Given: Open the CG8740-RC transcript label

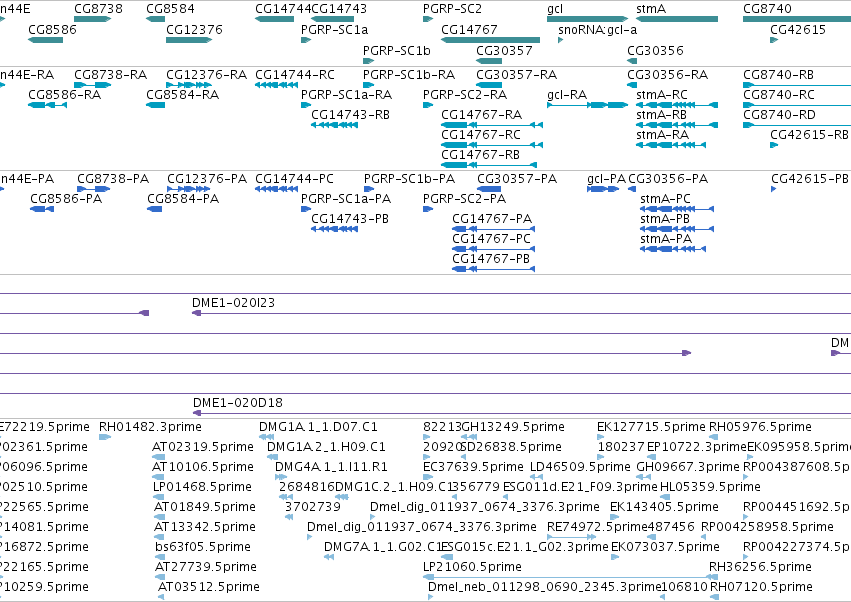Looking at the screenshot, I should [779, 94].
